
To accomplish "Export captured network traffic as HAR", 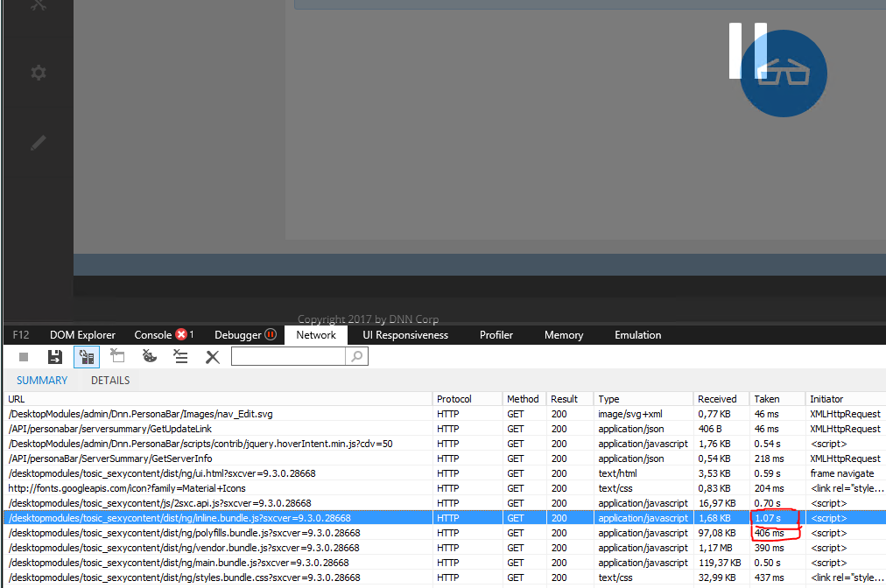I will pos(54,356).
